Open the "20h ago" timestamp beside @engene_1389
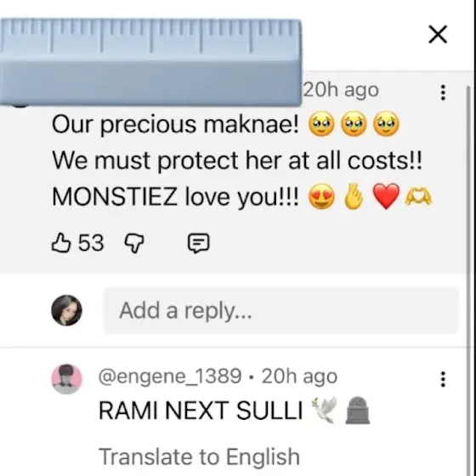The height and width of the screenshot is (476, 476). [299, 377]
